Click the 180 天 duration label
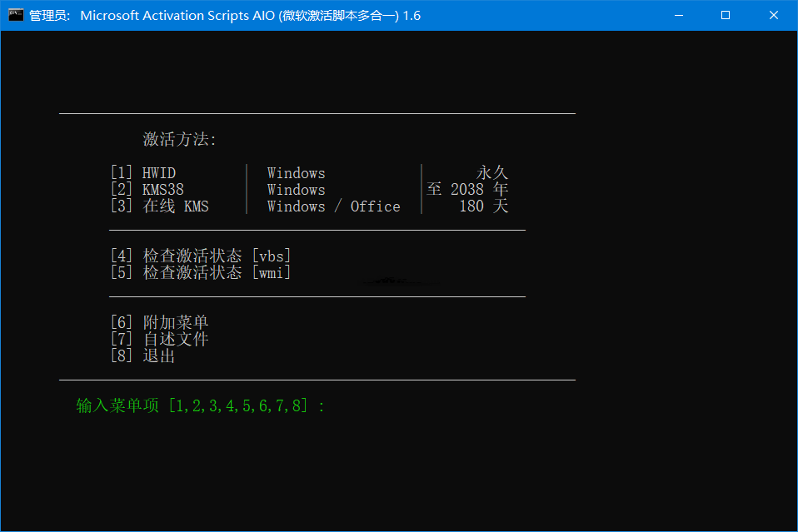This screenshot has height=532, width=798. [x=483, y=206]
